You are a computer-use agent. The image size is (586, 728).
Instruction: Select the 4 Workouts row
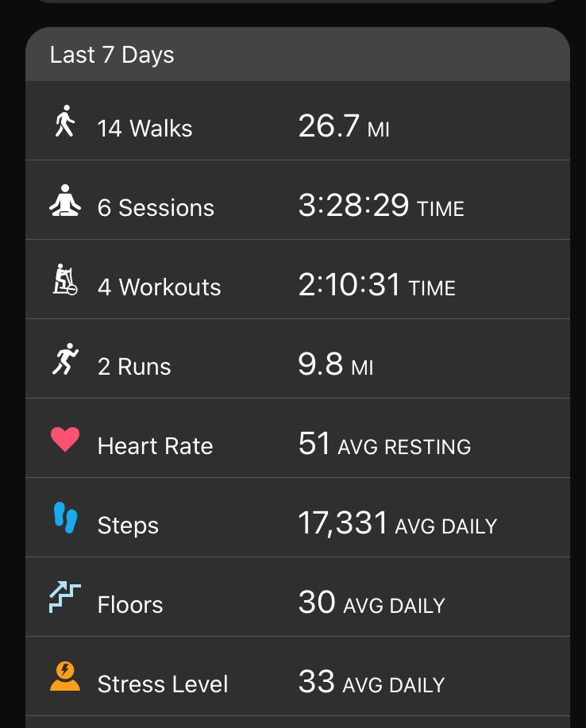coord(298,279)
